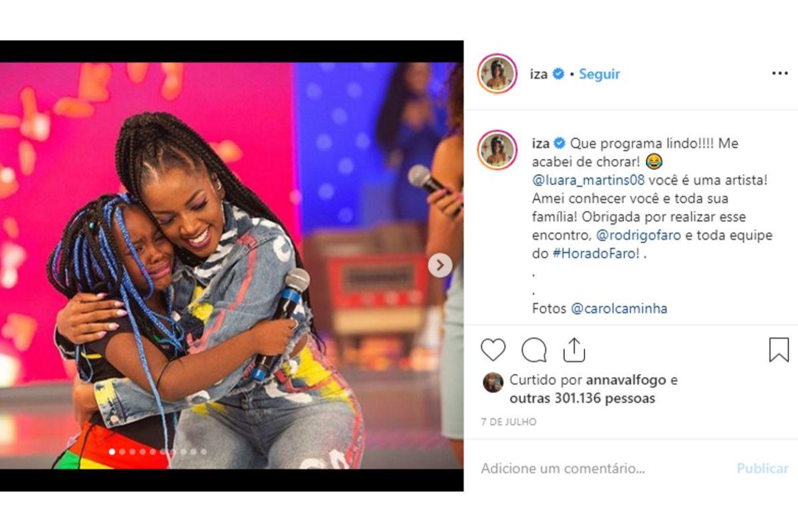Click the verified badge next to header iza
This screenshot has width=798, height=532.
(x=558, y=74)
